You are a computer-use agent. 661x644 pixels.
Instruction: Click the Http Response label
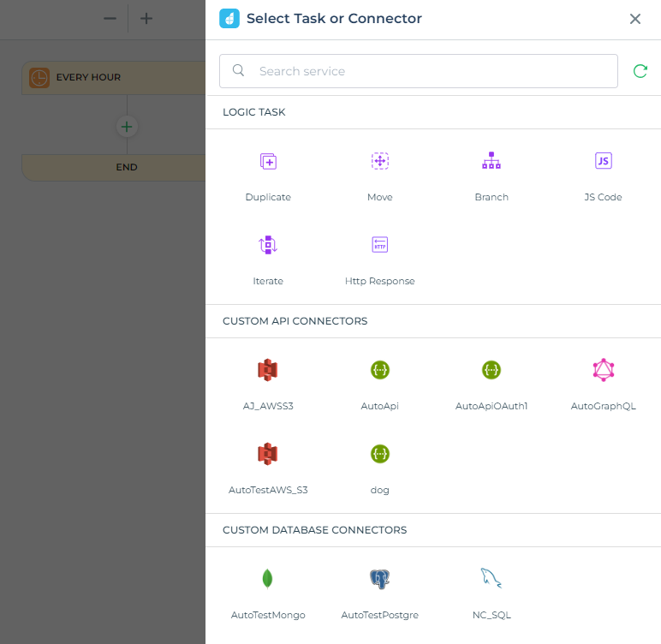(x=380, y=281)
